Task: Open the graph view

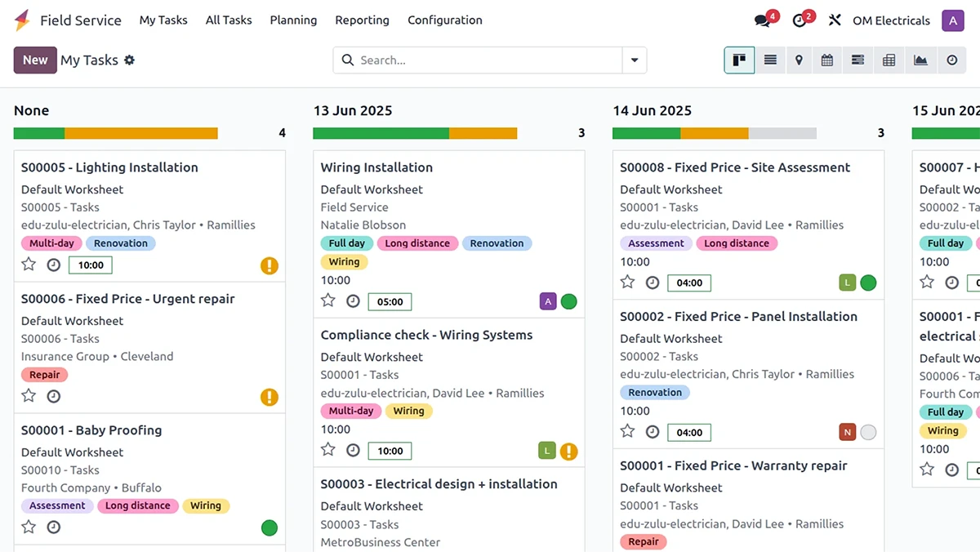Action: click(920, 60)
